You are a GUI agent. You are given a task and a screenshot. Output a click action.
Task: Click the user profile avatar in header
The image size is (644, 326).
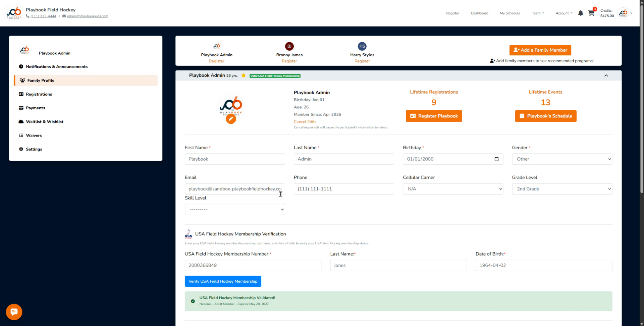623,13
